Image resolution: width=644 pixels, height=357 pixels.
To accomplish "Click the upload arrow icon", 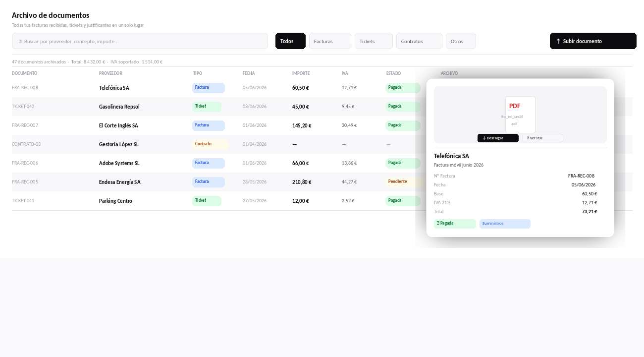I will pos(558,41).
